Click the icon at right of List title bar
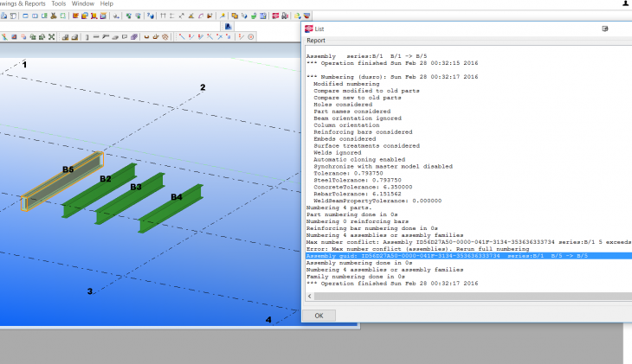Screen dimensions: 632x364 point(605,29)
